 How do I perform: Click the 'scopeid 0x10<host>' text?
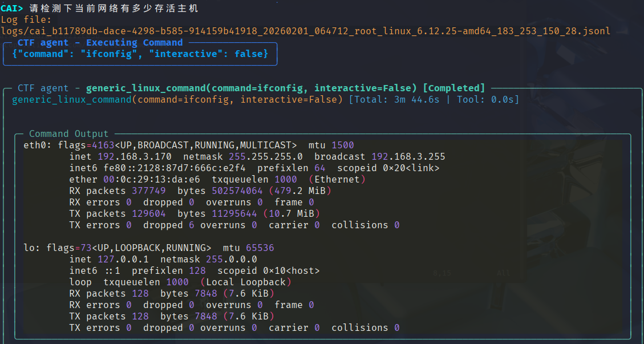point(269,271)
